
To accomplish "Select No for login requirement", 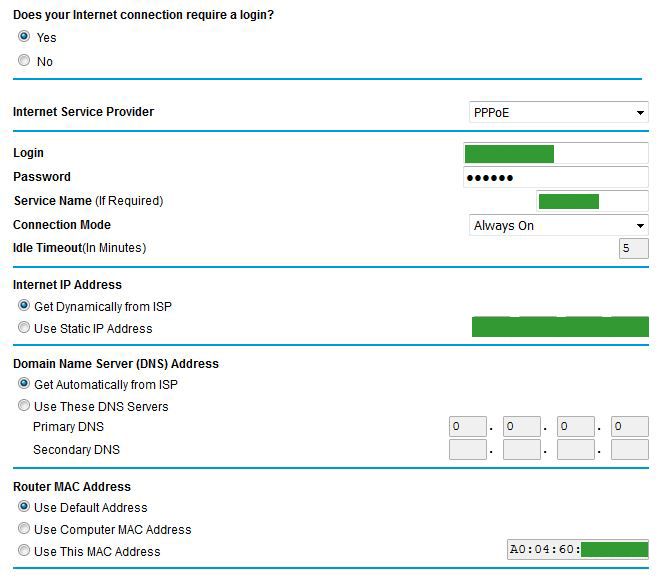I will tap(24, 61).
